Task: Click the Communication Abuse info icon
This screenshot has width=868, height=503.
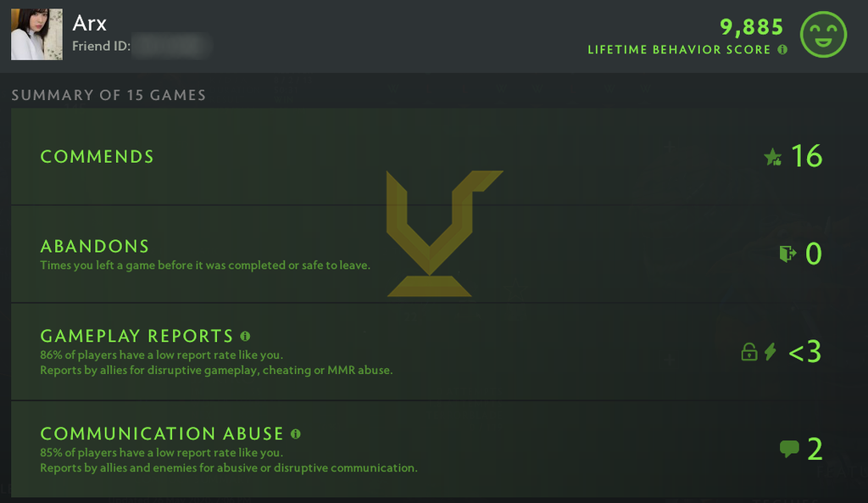Action: (x=296, y=433)
